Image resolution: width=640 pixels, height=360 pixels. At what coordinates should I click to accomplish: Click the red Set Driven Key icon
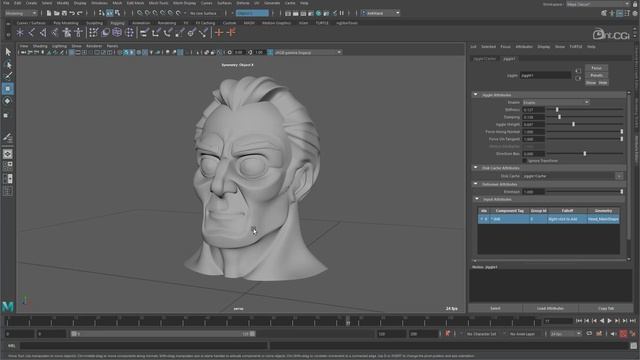(x=231, y=32)
